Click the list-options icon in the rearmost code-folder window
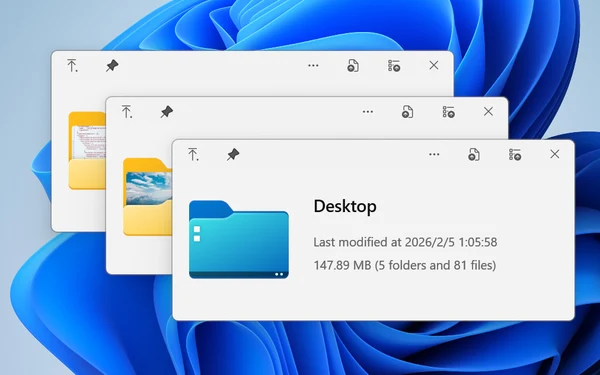Image resolution: width=600 pixels, height=375 pixels. 394,65
